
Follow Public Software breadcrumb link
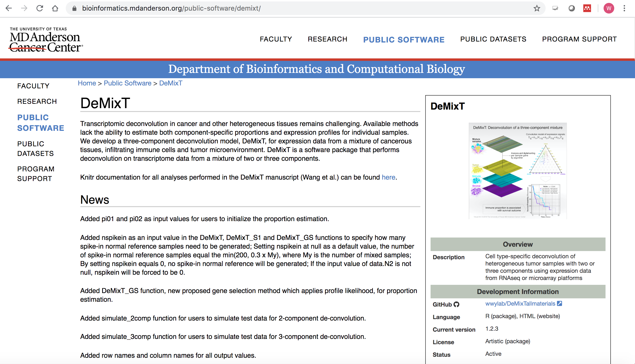(127, 83)
